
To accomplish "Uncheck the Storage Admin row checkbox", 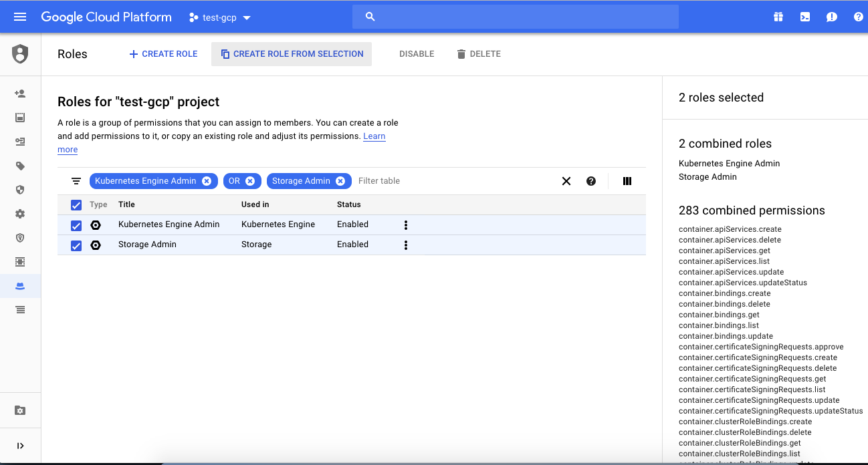I will tap(76, 246).
